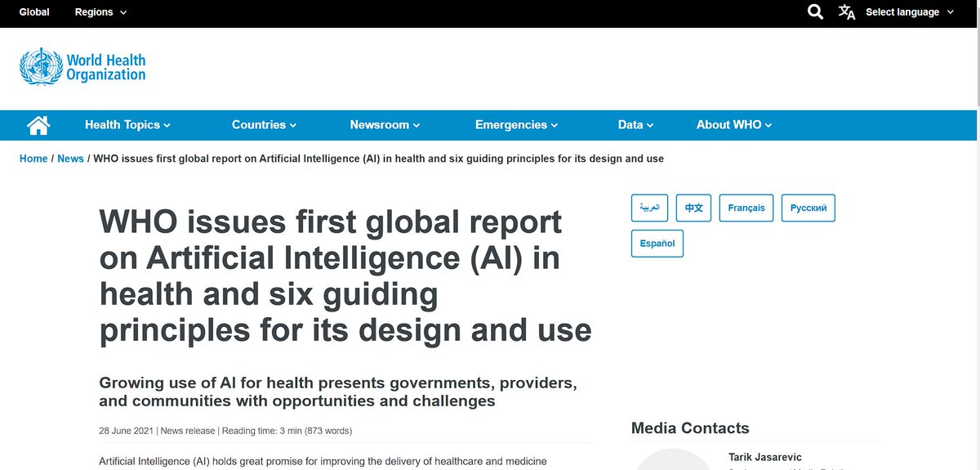Image resolution: width=980 pixels, height=470 pixels.
Task: Expand the Data menu
Action: coord(635,125)
